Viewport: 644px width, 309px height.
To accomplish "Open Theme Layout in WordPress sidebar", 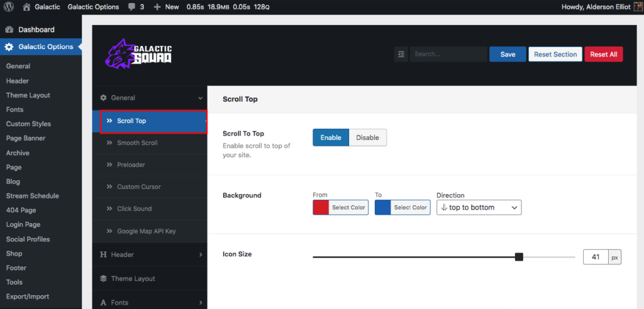I will coord(28,95).
